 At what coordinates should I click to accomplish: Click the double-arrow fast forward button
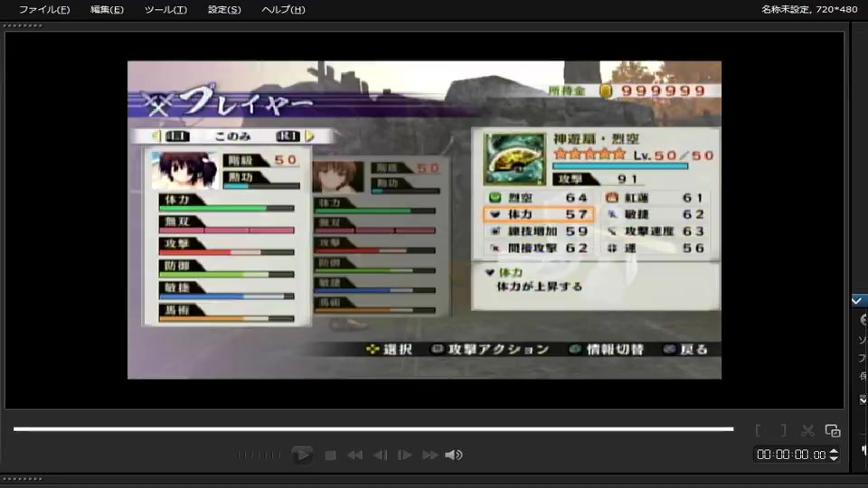point(430,455)
